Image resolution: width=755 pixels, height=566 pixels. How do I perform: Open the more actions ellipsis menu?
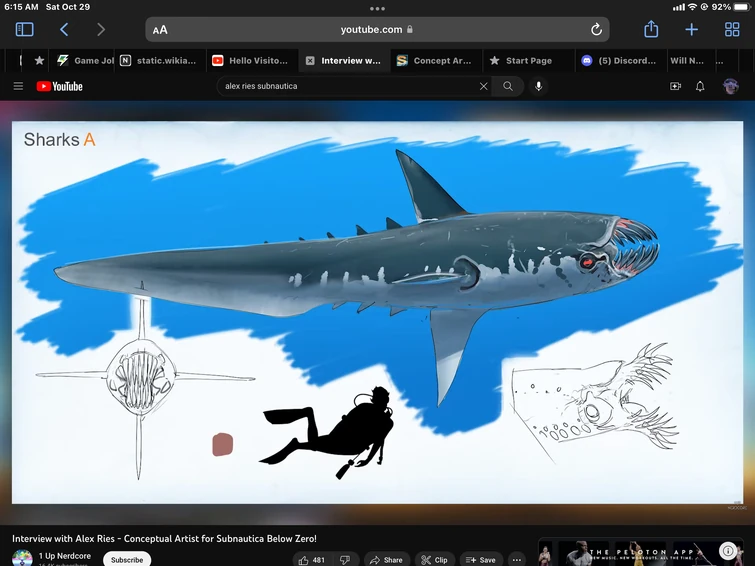[517, 560]
